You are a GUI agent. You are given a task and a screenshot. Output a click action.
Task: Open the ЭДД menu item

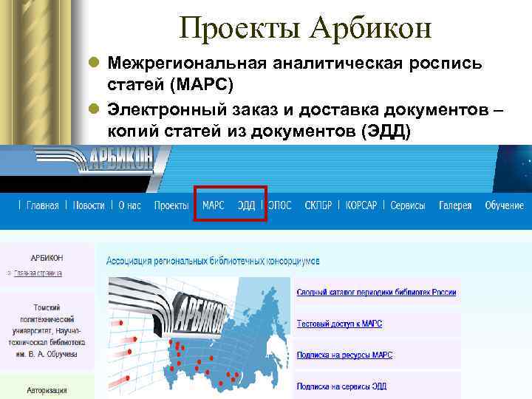tap(246, 205)
